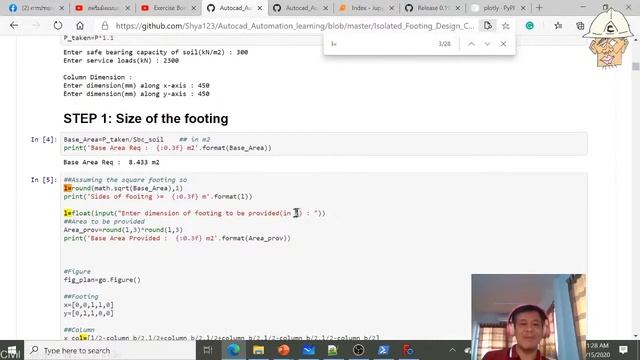Open the Windows Start menu
Image resolution: width=640 pixels, height=360 pixels.
tap(11, 351)
